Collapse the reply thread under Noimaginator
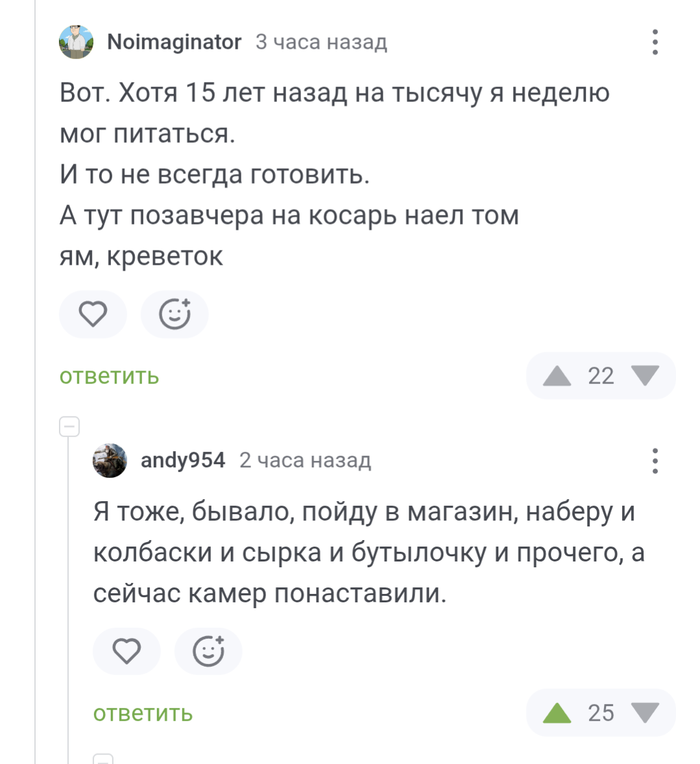Screen dimensions: 700x764 tap(69, 426)
